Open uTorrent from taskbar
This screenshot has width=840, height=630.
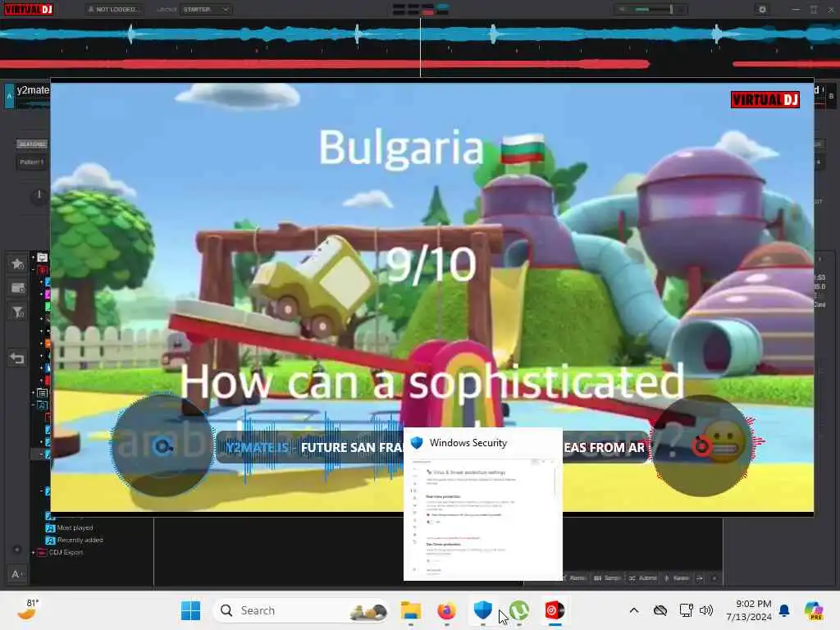(518, 610)
